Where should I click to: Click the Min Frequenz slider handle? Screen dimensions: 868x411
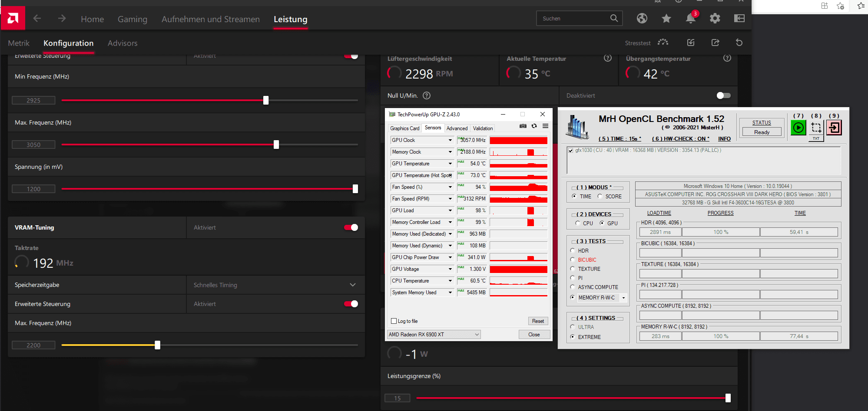coord(266,100)
